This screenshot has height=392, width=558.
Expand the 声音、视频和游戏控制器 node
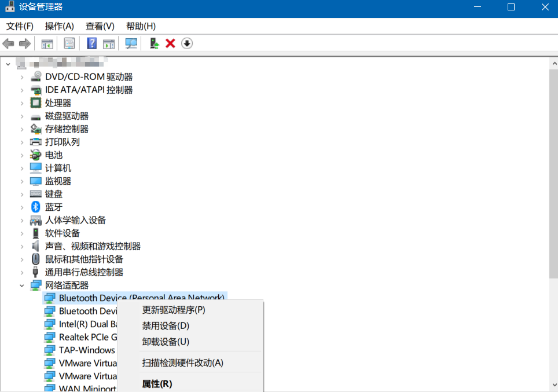point(22,246)
